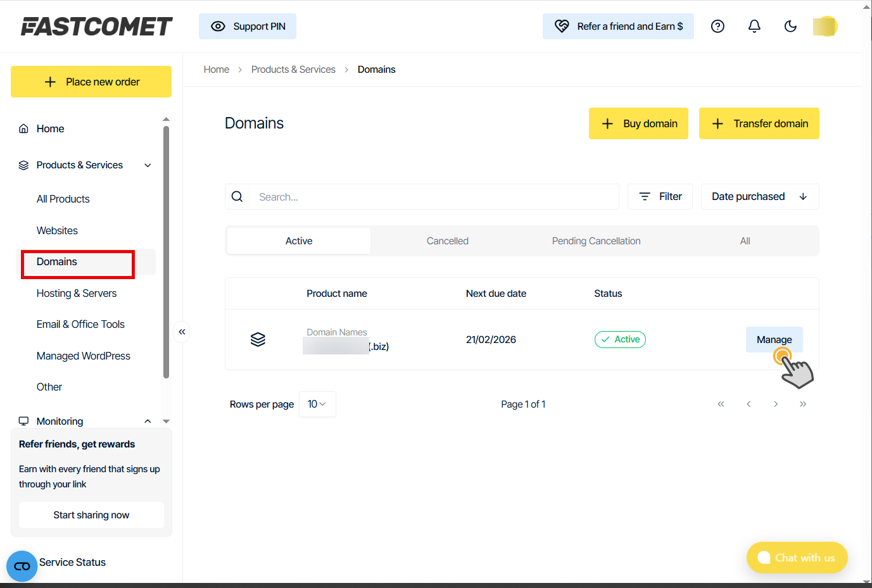Click Buy domain button
This screenshot has height=588, width=872.
pyautogui.click(x=638, y=123)
